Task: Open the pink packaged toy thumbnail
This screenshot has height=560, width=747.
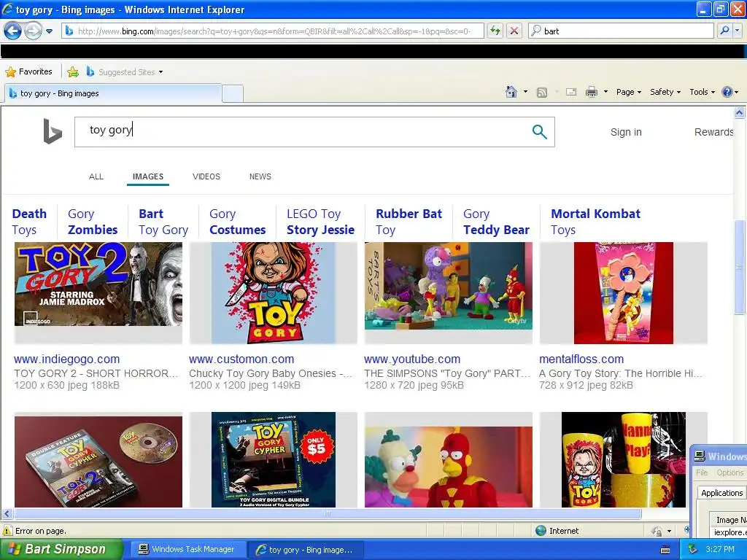Action: click(623, 293)
